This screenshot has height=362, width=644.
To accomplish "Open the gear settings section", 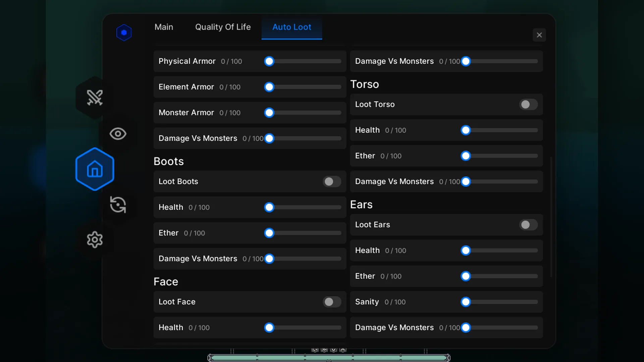I will (x=95, y=240).
